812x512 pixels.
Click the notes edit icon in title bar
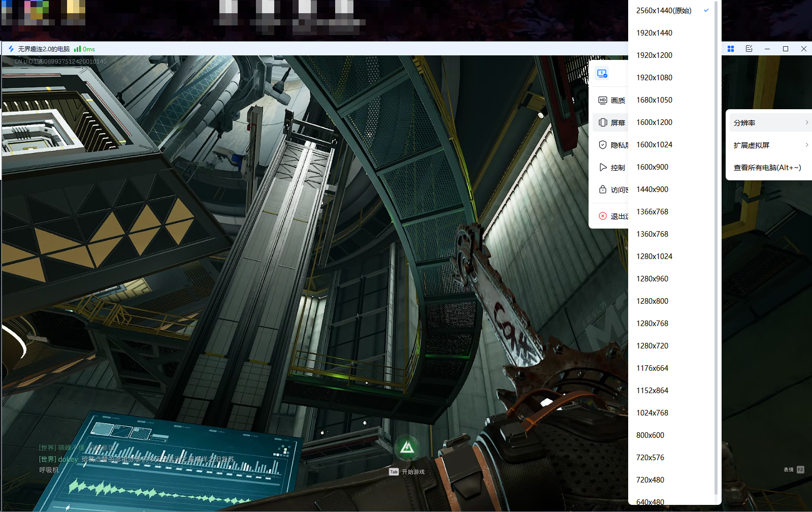[x=749, y=49]
